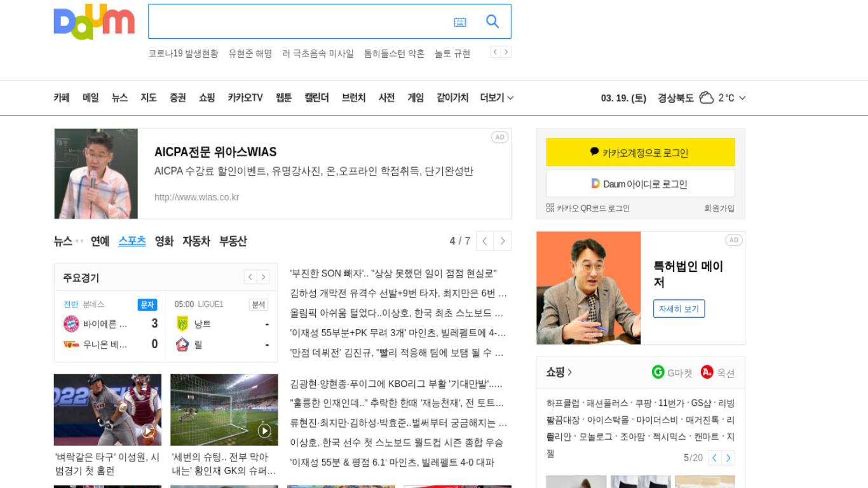Viewport: 868px width, 488px height.
Task: Log in with Daum ID
Action: [x=641, y=184]
